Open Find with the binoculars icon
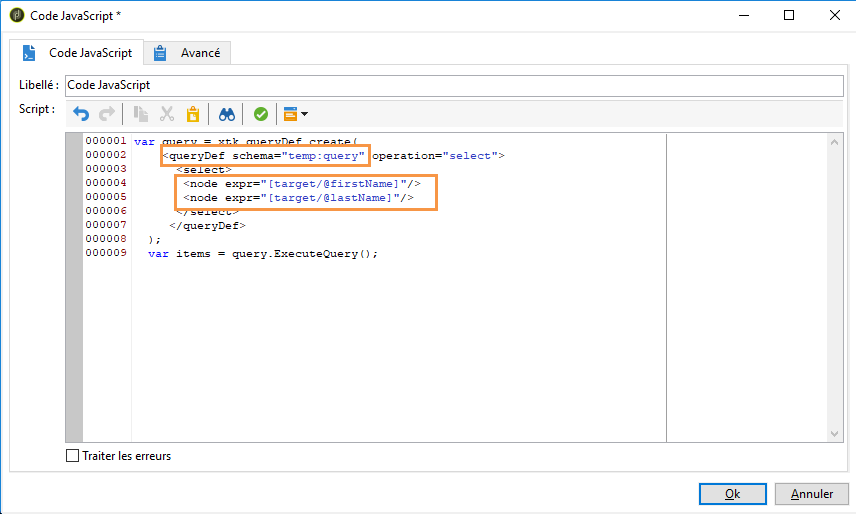Image resolution: width=856 pixels, height=514 pixels. pyautogui.click(x=227, y=114)
